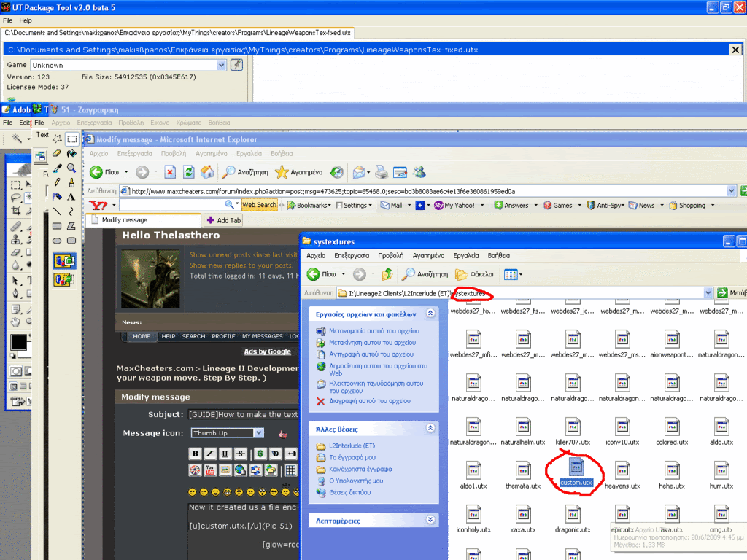Viewport: 747px width, 560px height.
Task: Click the Bold formatting button in post editor
Action: pyautogui.click(x=195, y=454)
